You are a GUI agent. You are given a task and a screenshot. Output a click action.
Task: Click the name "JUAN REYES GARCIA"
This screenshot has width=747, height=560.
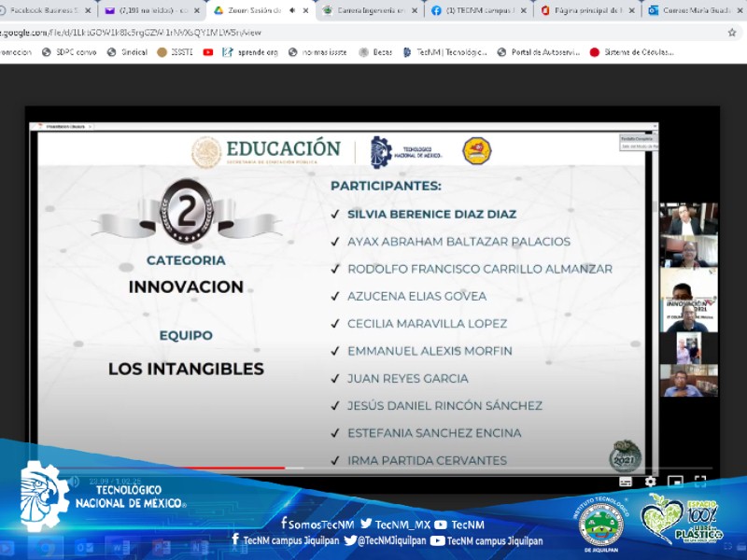coord(408,379)
